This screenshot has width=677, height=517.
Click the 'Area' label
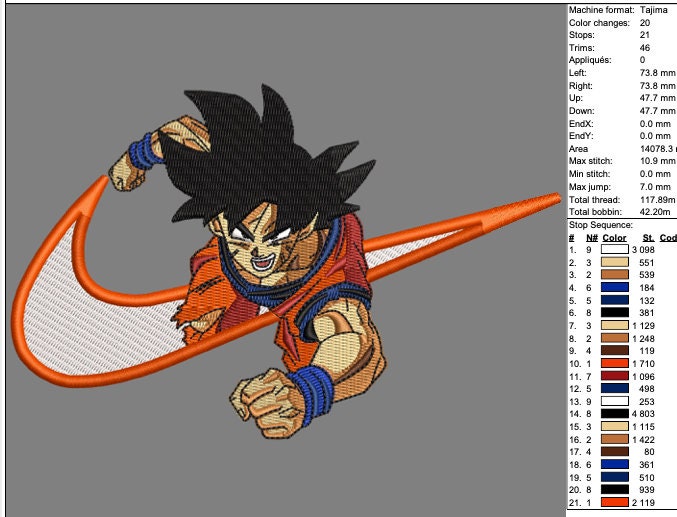[578, 149]
